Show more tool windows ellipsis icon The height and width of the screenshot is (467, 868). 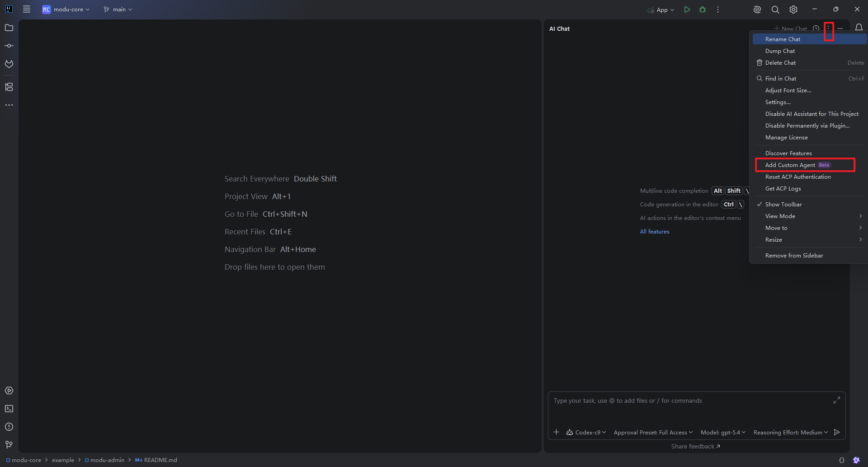point(9,105)
